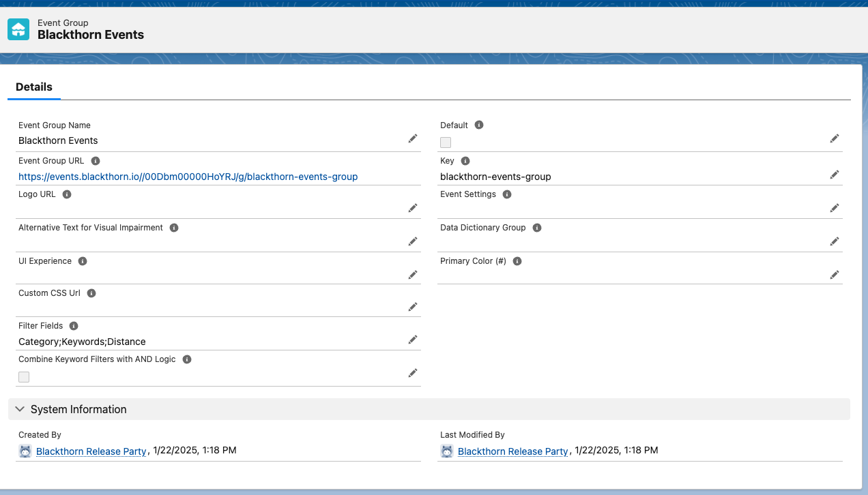Edit the Event Settings field
Screen dimensions: 868x495
835,208
